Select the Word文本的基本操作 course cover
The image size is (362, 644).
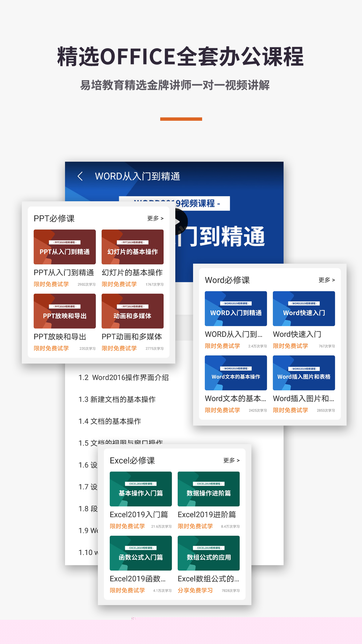pos(236,373)
